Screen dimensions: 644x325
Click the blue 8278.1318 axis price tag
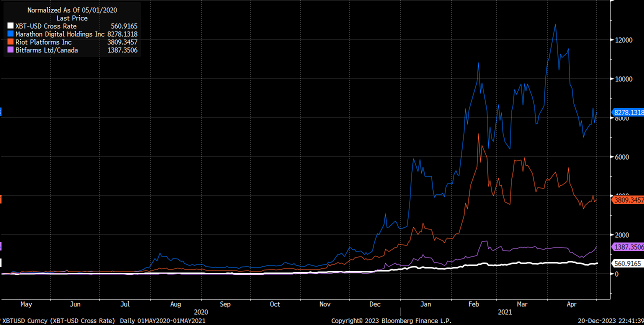pyautogui.click(x=627, y=113)
